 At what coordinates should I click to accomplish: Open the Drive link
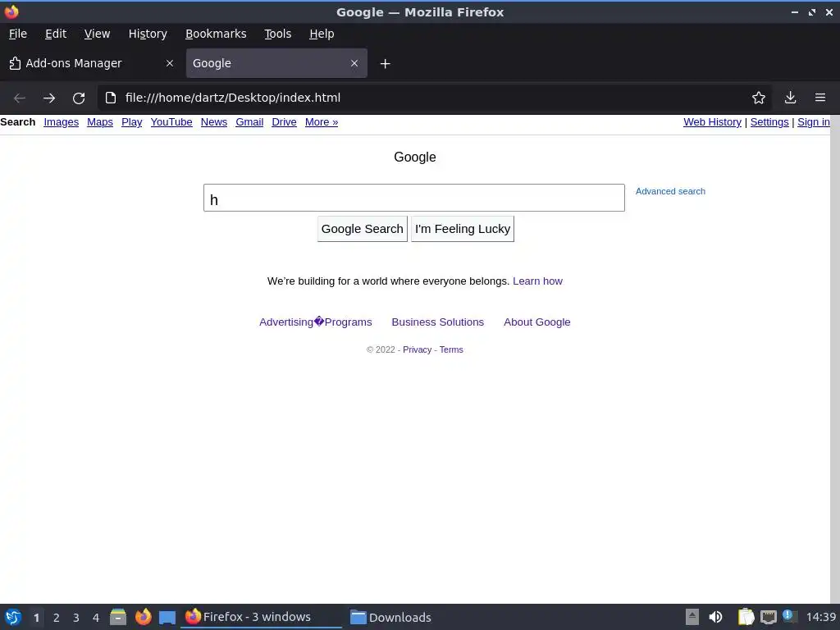284,122
